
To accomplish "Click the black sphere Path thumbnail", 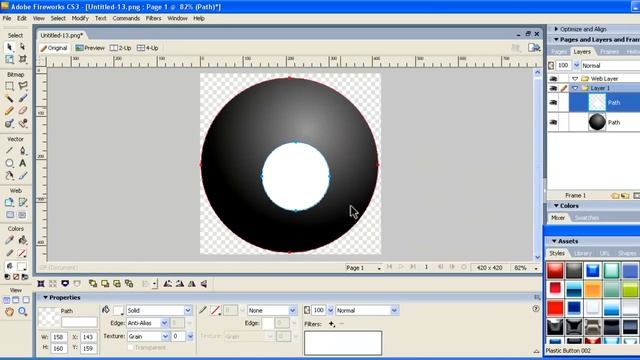I will [x=597, y=122].
